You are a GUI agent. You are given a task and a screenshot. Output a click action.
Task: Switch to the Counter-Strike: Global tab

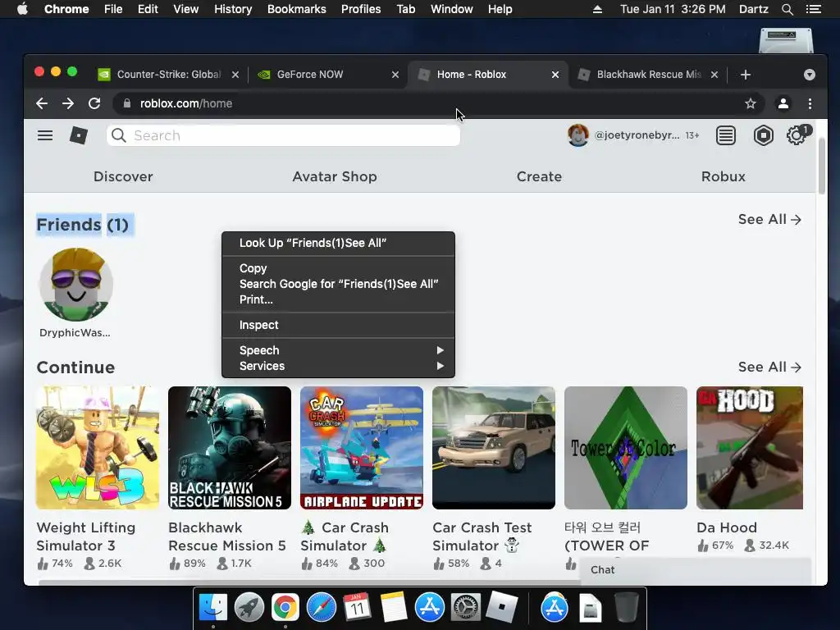169,75
